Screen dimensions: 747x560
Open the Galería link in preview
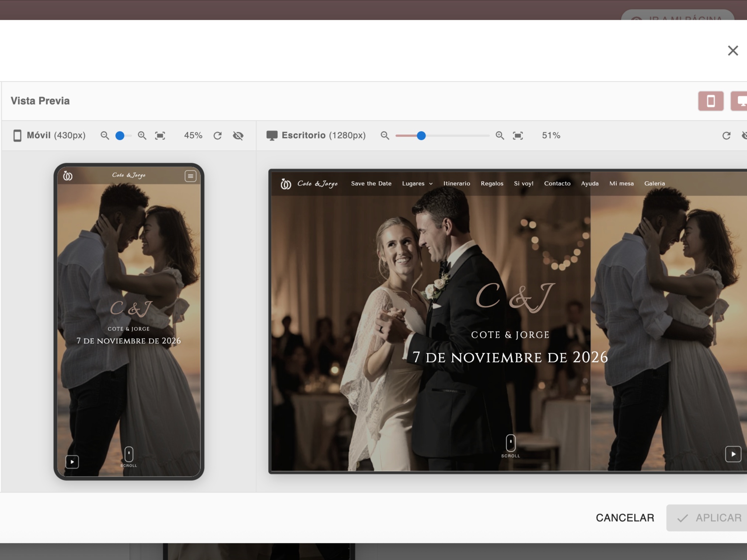[x=654, y=183]
